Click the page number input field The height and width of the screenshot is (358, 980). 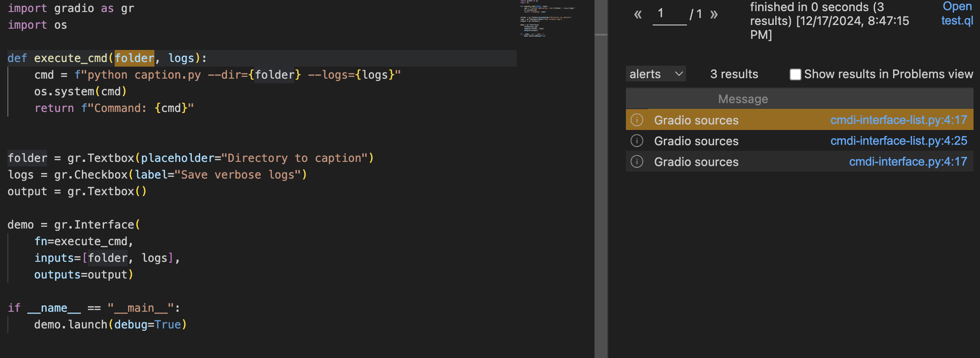coord(669,14)
